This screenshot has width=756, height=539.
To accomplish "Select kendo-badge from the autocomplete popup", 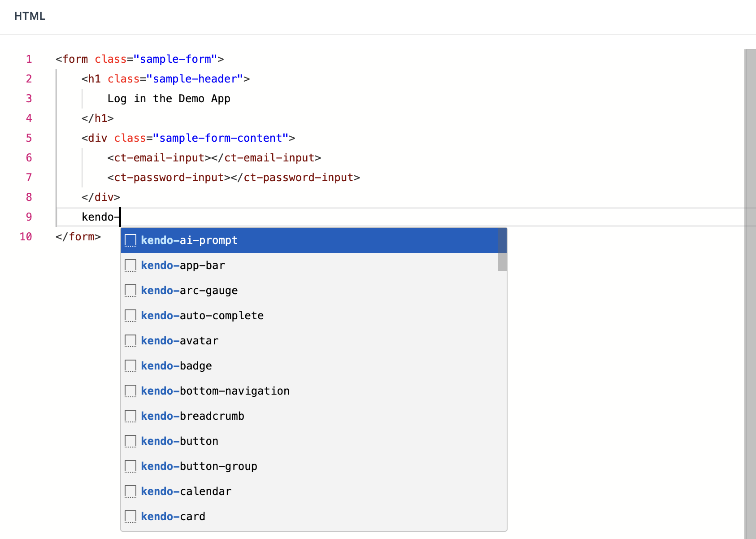I will (176, 366).
